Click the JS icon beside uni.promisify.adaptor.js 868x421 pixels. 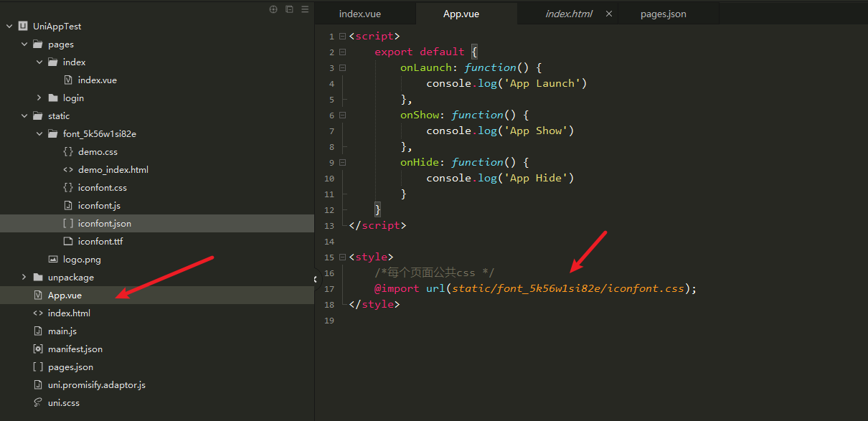(x=38, y=385)
